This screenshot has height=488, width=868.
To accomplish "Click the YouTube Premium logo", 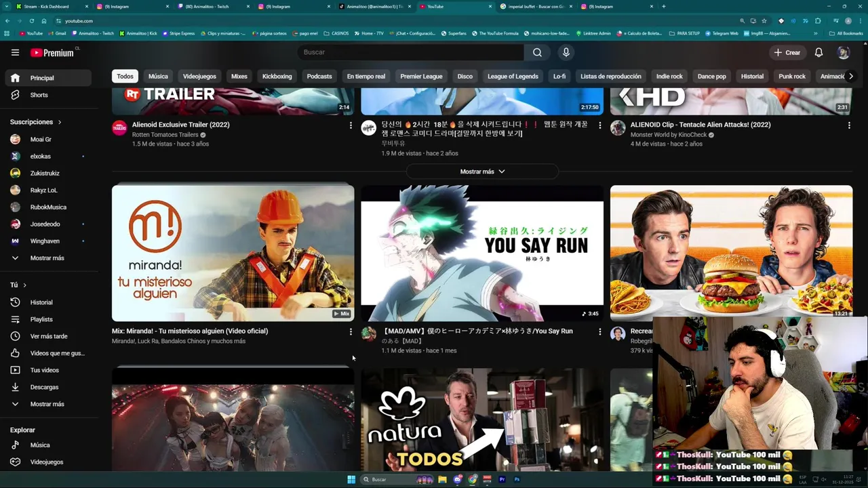I will coord(52,52).
